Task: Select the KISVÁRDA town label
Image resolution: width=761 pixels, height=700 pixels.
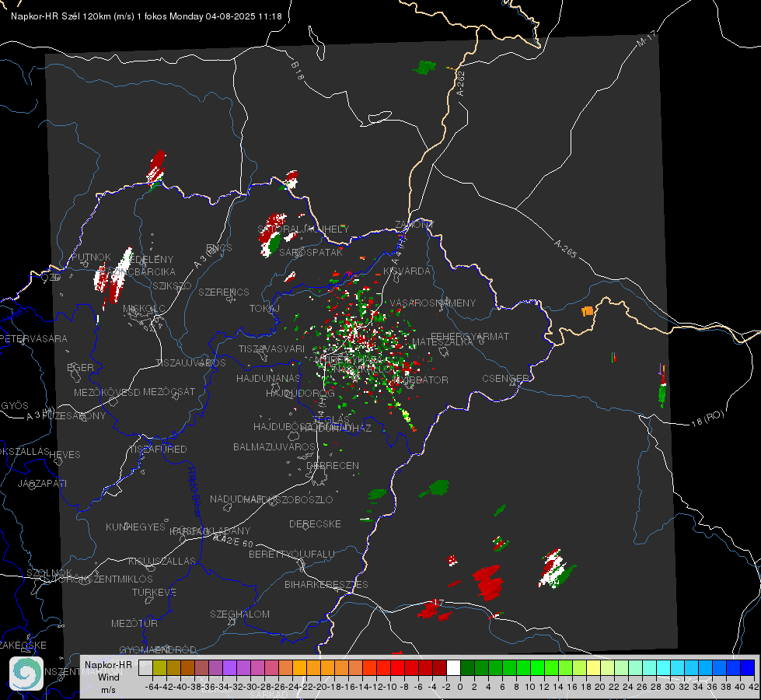Action: click(407, 271)
